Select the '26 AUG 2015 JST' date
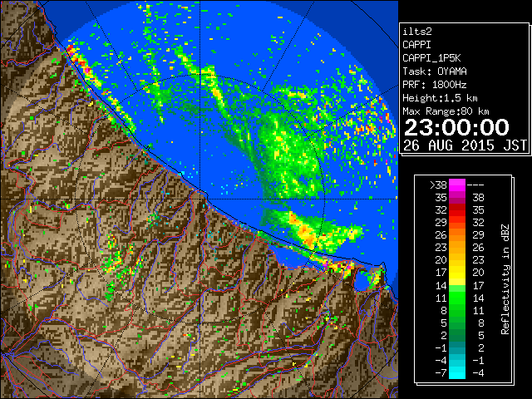This screenshot has height=399, width=532. [x=465, y=145]
